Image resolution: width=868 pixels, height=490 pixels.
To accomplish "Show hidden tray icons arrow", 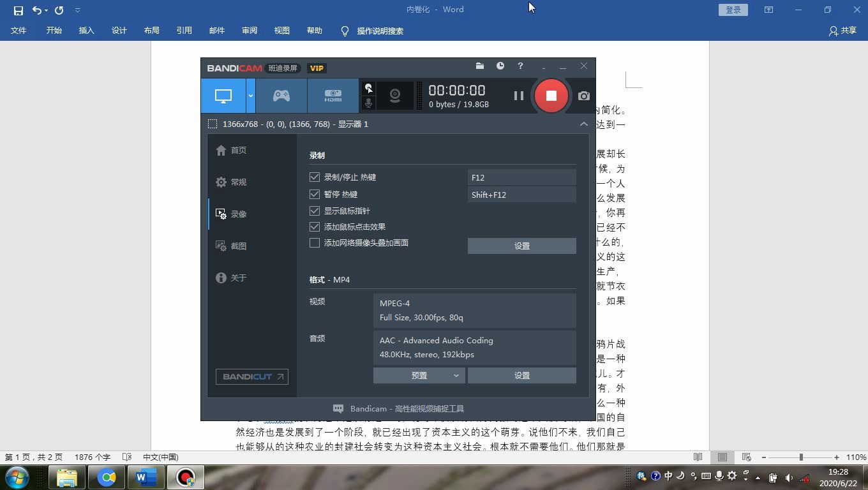I will [758, 477].
